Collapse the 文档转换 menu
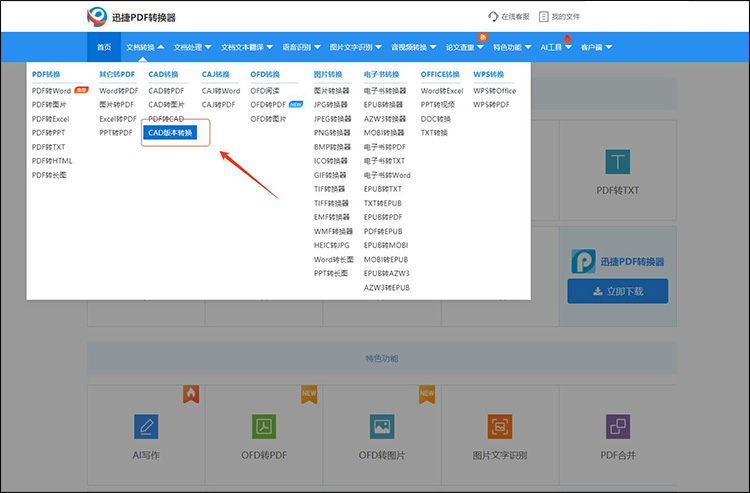Image resolution: width=750 pixels, height=493 pixels. [x=145, y=47]
